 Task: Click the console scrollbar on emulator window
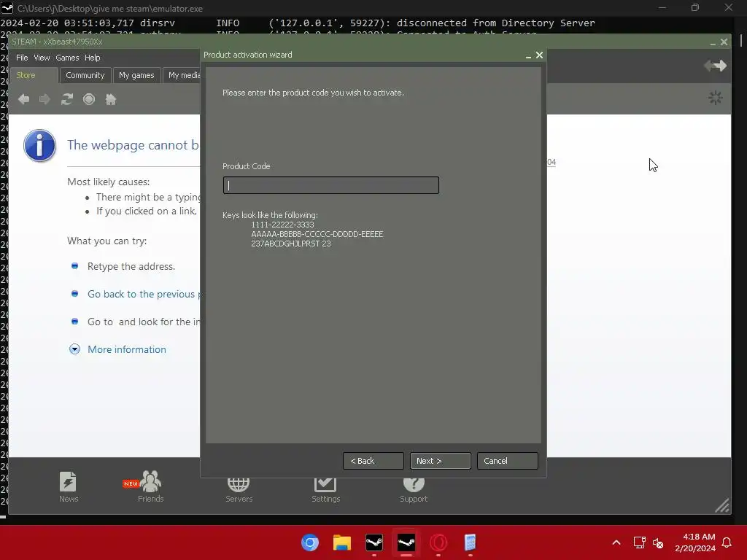tap(741, 41)
